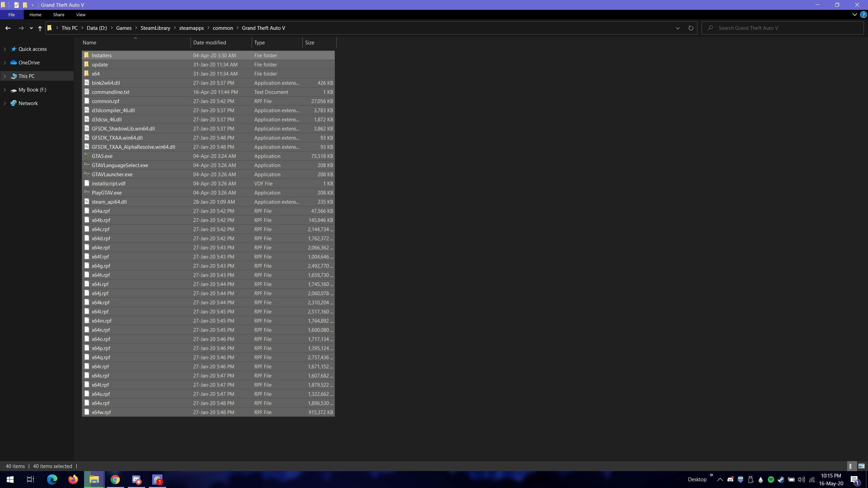
Task: Click the Name column header to sort
Action: point(90,42)
